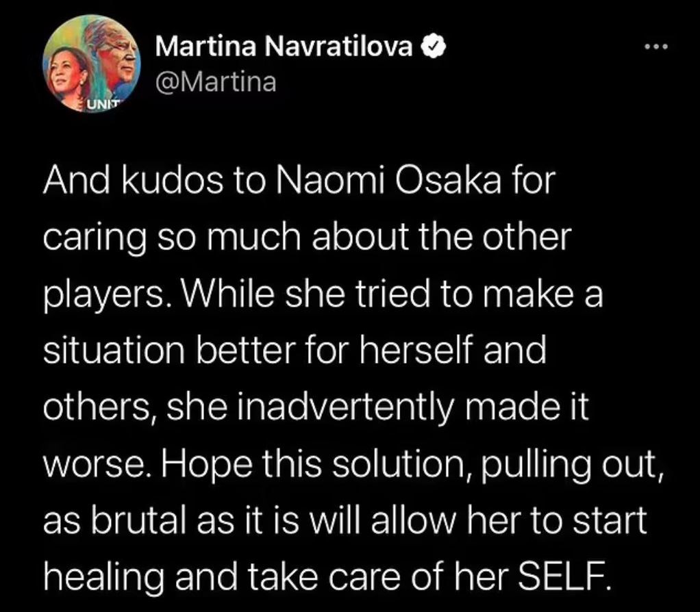Open the Martina Navratilova display name
The height and width of the screenshot is (612, 700).
tap(285, 47)
